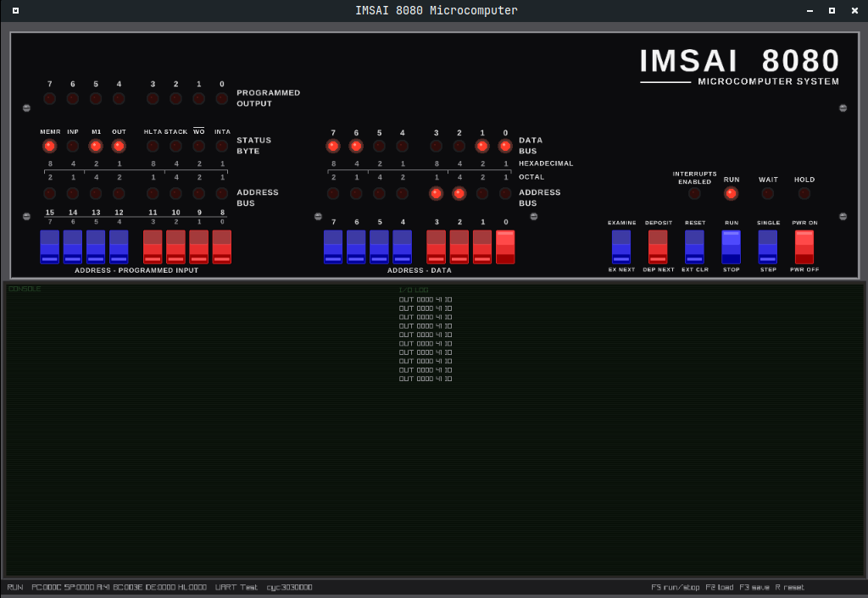Click the RUN indicator LED
The height and width of the screenshot is (598, 868).
[x=732, y=194]
